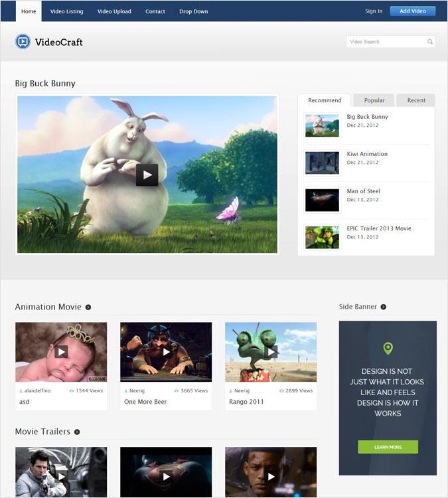Image resolution: width=448 pixels, height=498 pixels.
Task: Switch to the Popular tab
Action: pyautogui.click(x=374, y=100)
